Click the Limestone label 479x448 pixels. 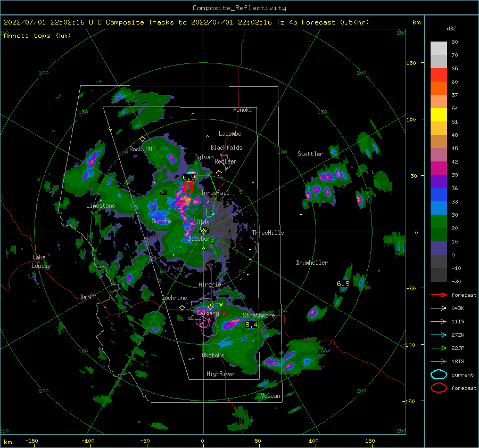(101, 206)
